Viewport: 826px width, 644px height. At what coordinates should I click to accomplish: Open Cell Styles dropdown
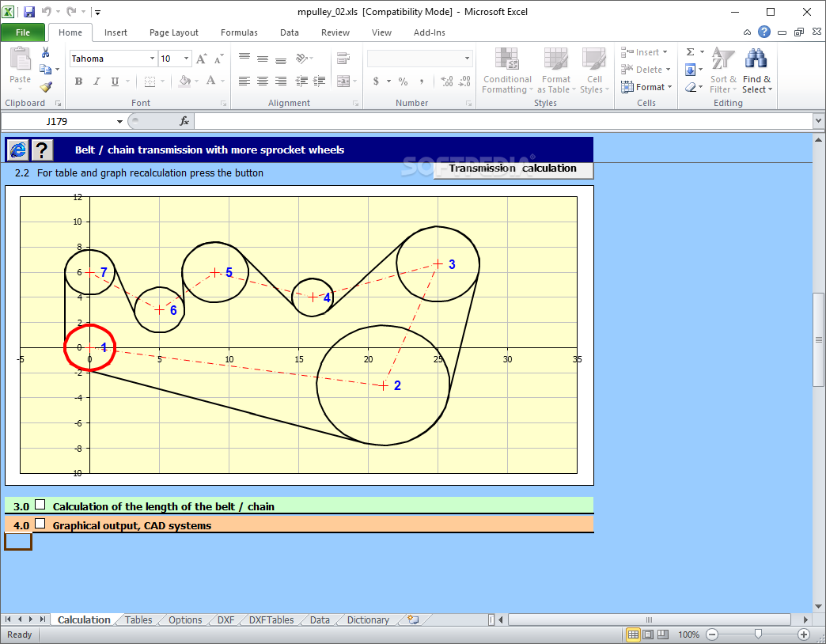(594, 71)
